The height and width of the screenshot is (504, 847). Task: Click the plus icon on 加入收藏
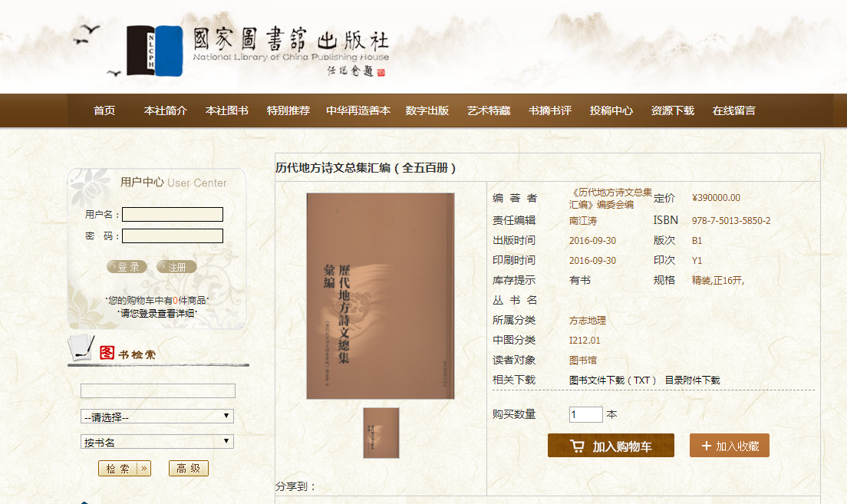point(706,446)
